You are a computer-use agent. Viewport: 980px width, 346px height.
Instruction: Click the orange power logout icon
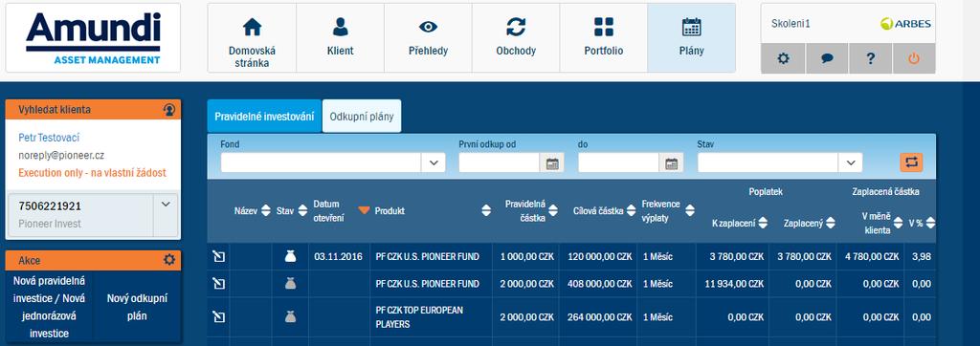[914, 58]
